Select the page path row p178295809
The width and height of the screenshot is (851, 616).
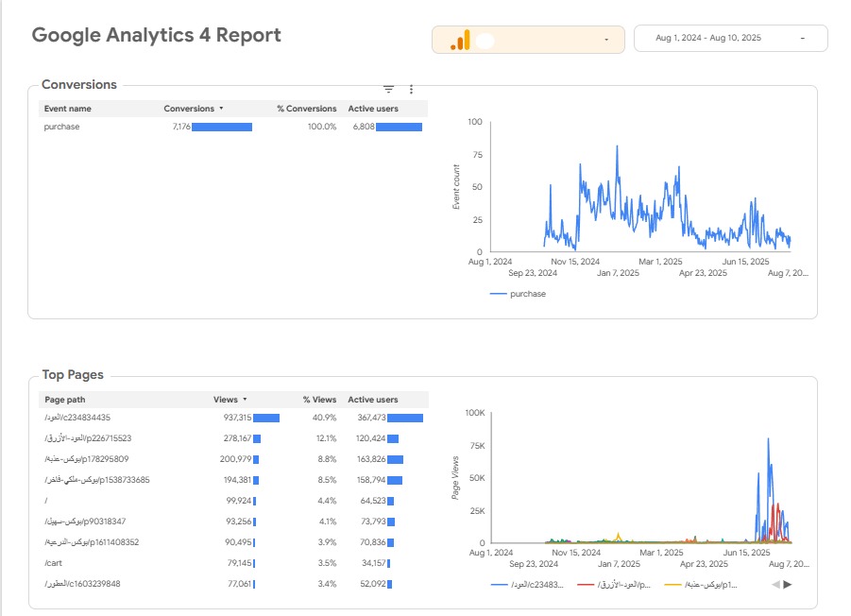tap(233, 459)
